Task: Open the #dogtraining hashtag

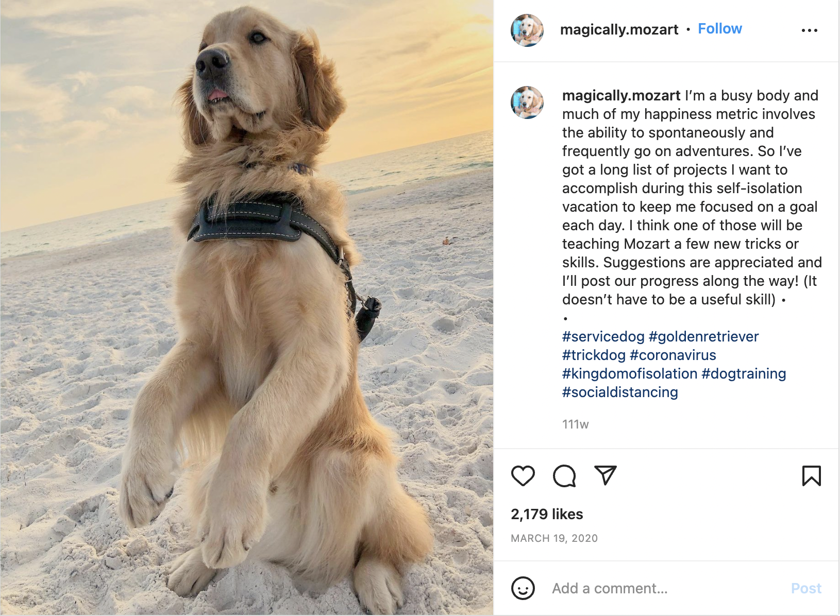Action: tap(744, 374)
